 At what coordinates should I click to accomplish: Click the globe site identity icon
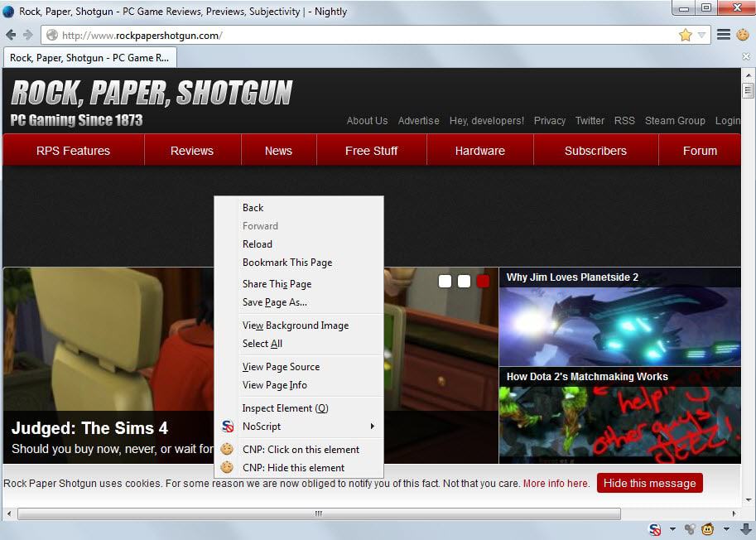[52, 35]
